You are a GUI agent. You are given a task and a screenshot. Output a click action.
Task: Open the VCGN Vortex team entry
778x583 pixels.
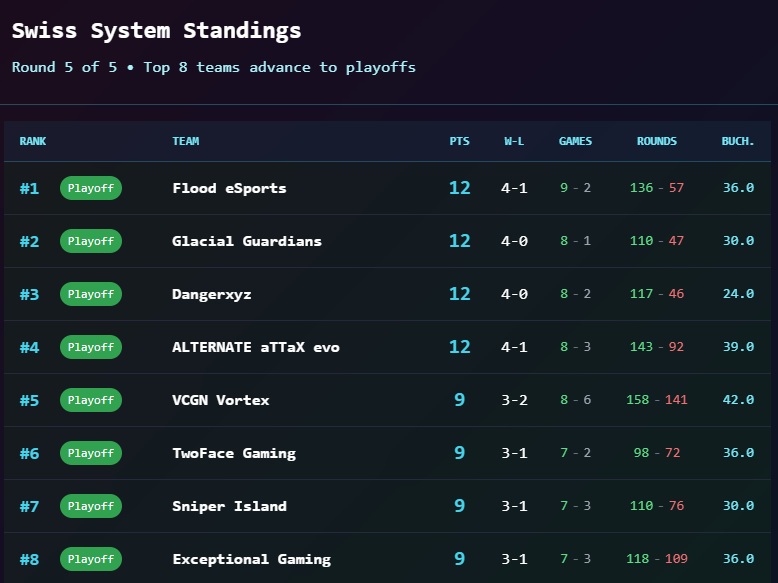click(x=221, y=400)
